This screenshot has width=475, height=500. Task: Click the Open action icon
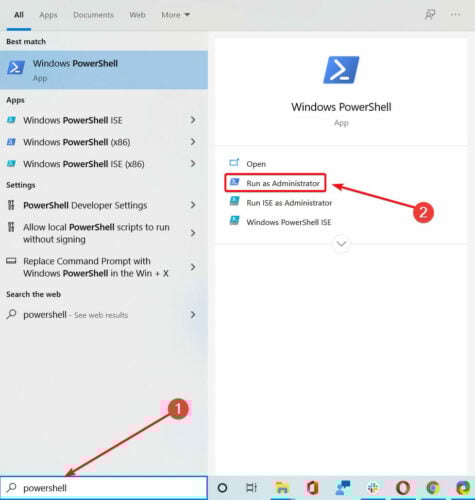pyautogui.click(x=234, y=163)
